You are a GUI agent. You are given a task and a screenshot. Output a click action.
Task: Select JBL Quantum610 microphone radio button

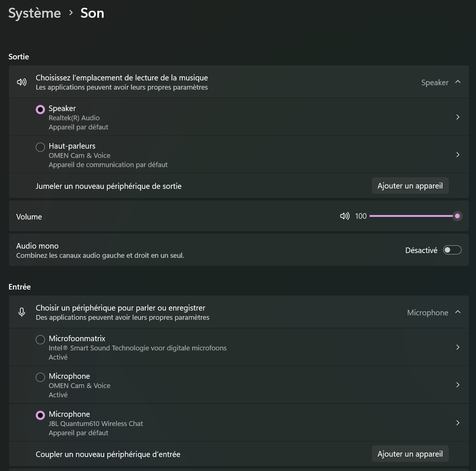(40, 415)
